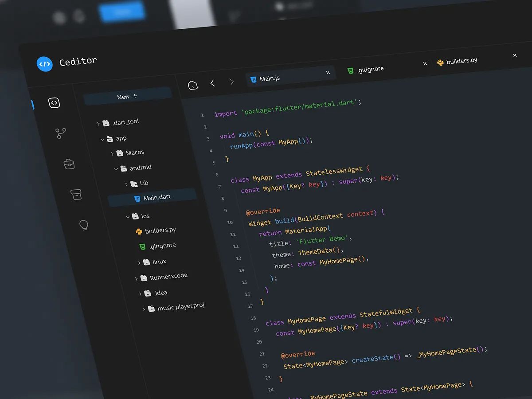Close the Main.js tab
The width and height of the screenshot is (532, 399).
click(x=328, y=72)
